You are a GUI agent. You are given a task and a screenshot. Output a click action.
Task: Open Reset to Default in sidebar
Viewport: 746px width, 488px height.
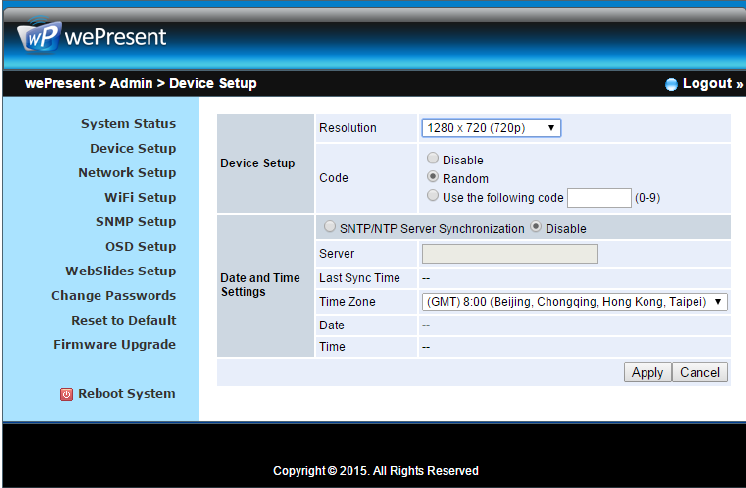124,320
